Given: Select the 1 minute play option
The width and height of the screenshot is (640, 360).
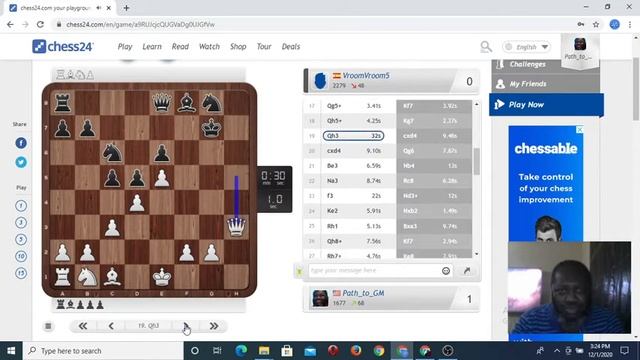Looking at the screenshot, I should 21,206.
